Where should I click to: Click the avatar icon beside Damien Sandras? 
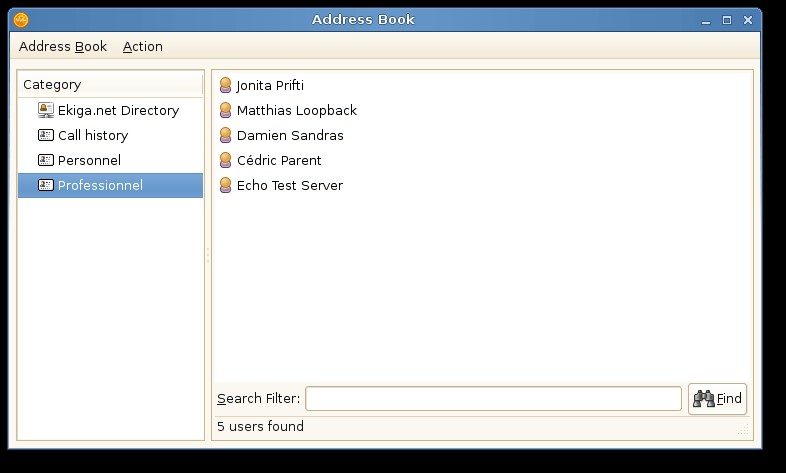(x=226, y=135)
